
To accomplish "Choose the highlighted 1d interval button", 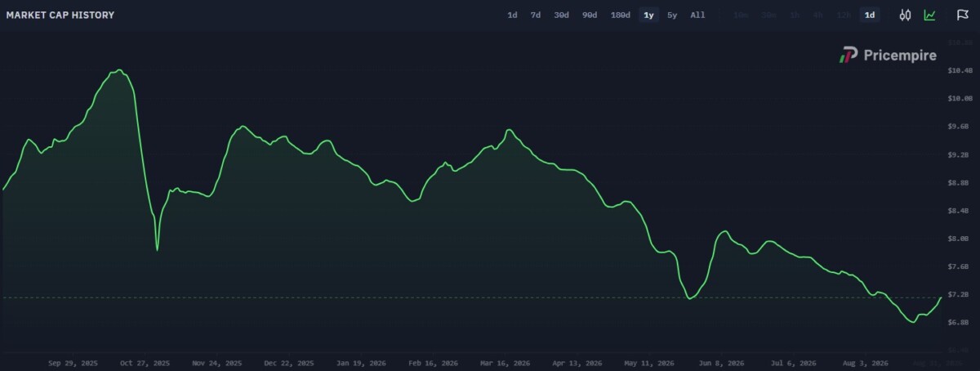I will coord(870,15).
